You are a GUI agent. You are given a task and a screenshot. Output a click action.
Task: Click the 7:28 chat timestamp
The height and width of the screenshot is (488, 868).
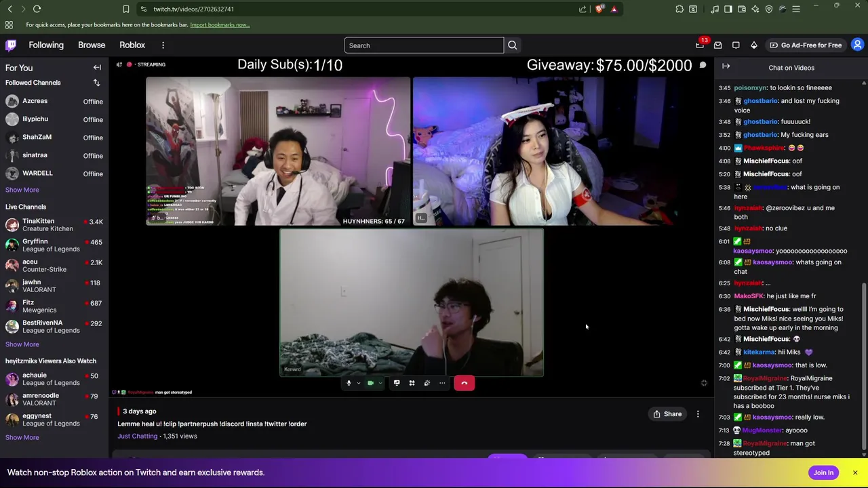(x=724, y=443)
